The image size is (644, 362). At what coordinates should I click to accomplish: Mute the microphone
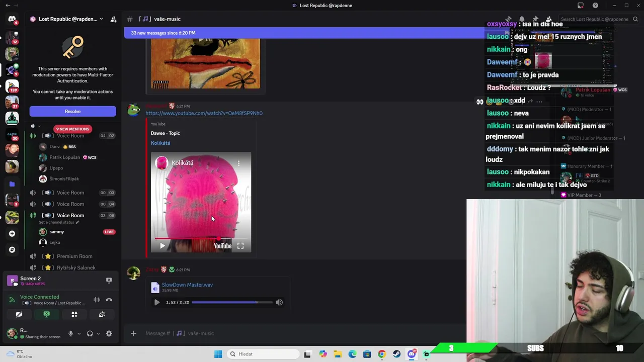click(x=70, y=333)
